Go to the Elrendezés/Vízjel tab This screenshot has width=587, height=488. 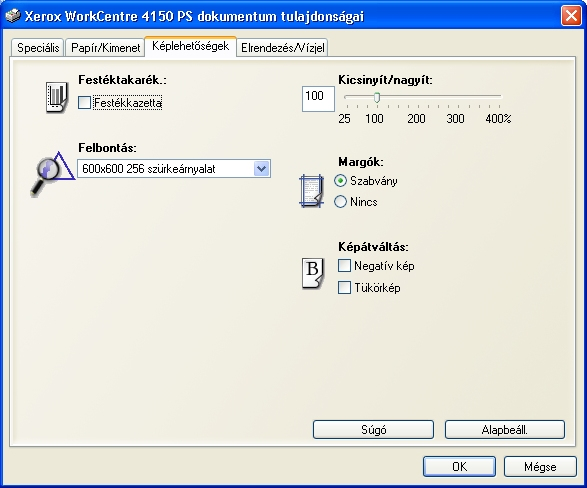coord(282,48)
